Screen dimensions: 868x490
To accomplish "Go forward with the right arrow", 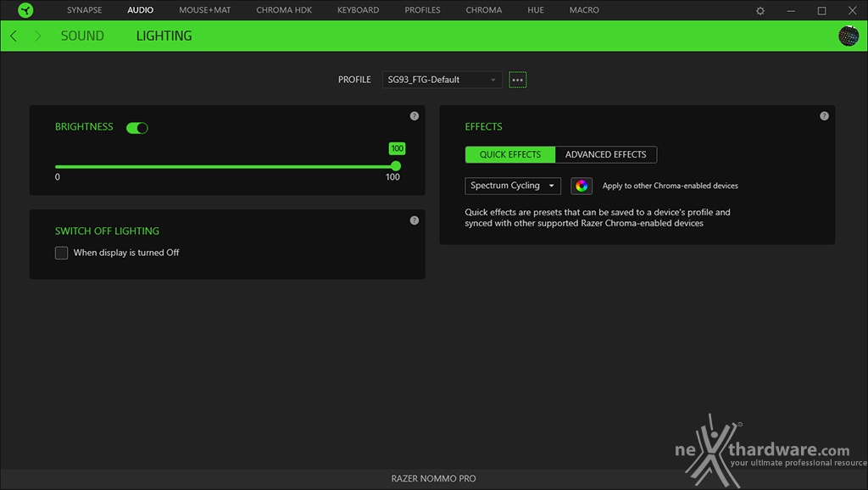I will [x=37, y=36].
